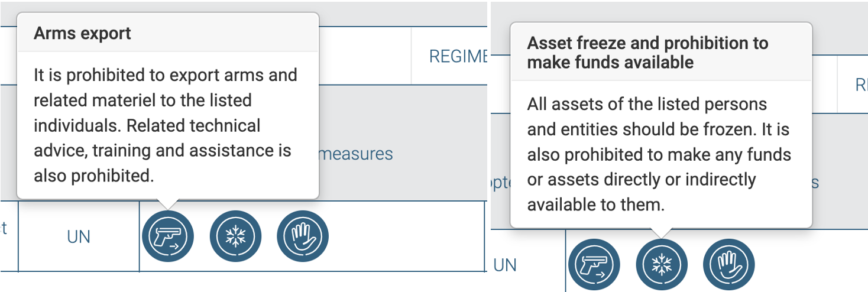Click the Arms export tooltip description text

click(165, 125)
